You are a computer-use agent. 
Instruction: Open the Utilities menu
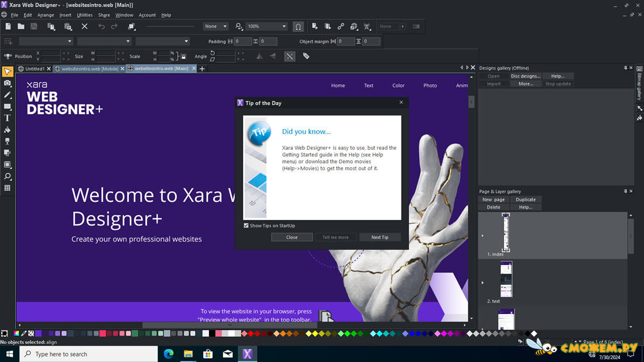click(85, 15)
